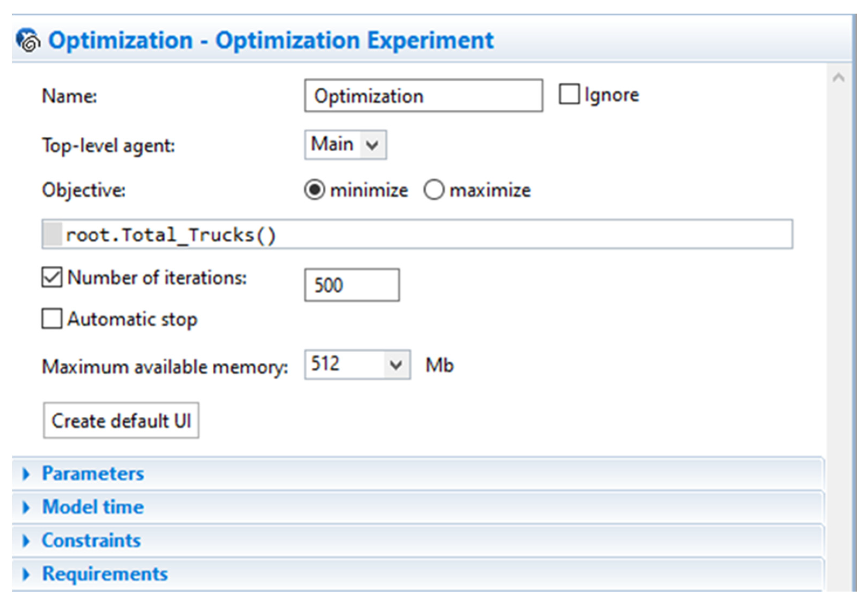Click the Optimization experiment spiral icon
This screenshot has width=868, height=604.
(28, 40)
